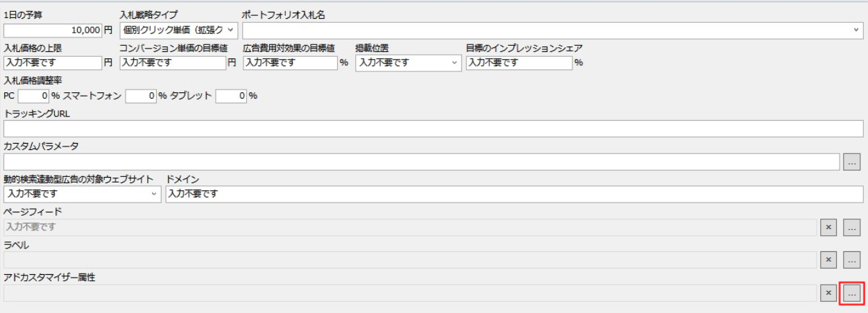This screenshot has width=868, height=313.
Task: Click the PC bid adjustment rate field
Action: click(x=33, y=96)
